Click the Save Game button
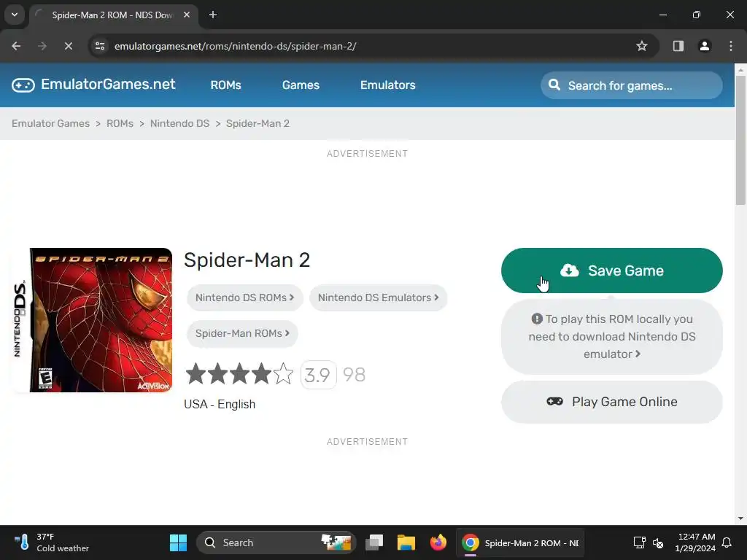This screenshot has width=747, height=560. click(x=612, y=271)
